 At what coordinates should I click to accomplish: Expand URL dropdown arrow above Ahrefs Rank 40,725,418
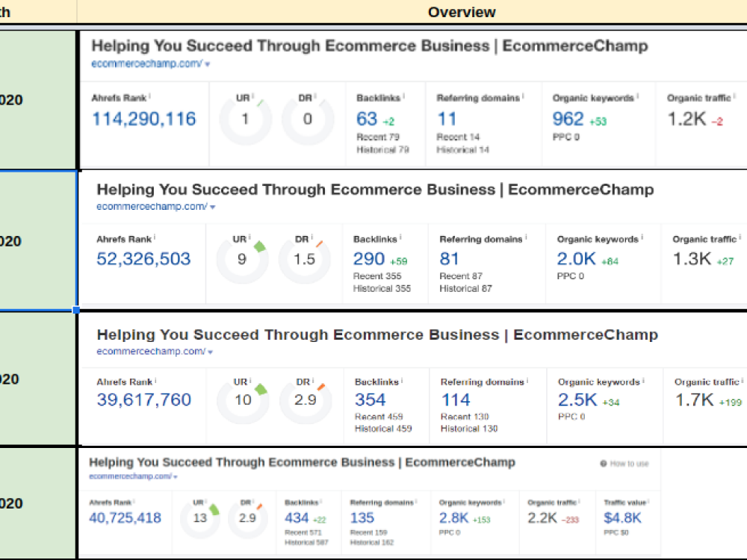pos(176,476)
